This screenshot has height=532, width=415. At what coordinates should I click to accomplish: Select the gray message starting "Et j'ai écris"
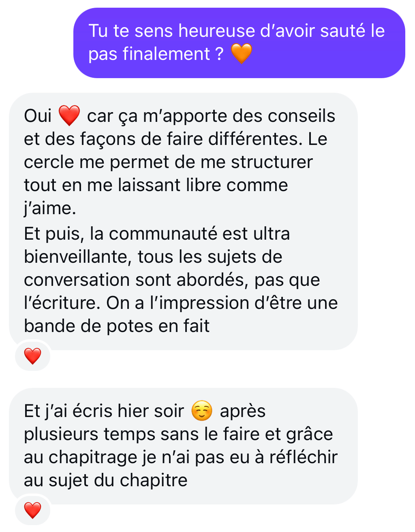pos(183,446)
